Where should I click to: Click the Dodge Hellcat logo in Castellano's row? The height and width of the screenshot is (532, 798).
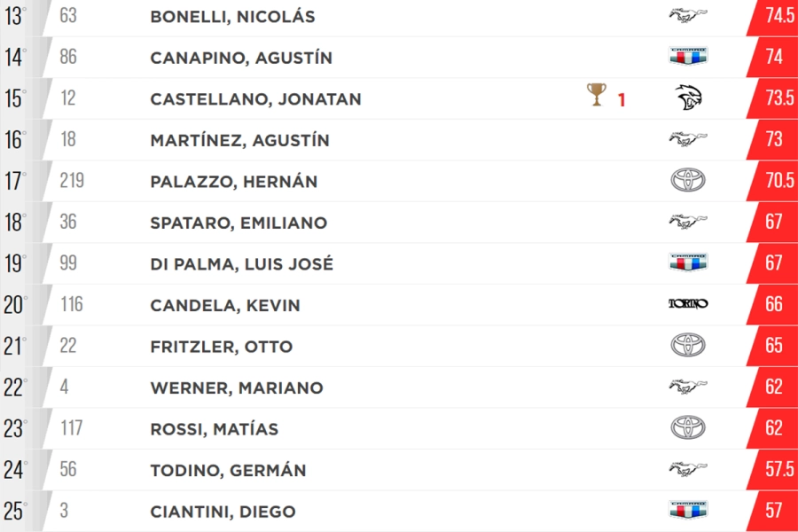688,98
